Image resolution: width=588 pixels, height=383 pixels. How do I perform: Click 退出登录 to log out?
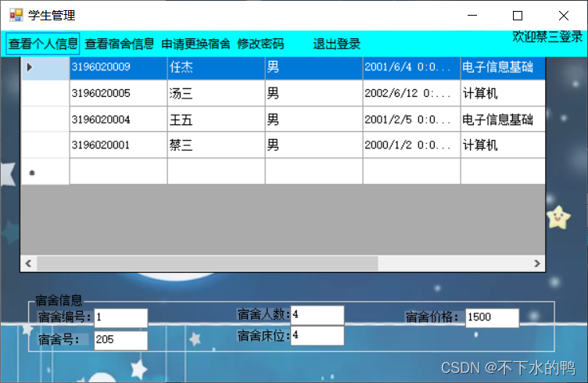[336, 44]
